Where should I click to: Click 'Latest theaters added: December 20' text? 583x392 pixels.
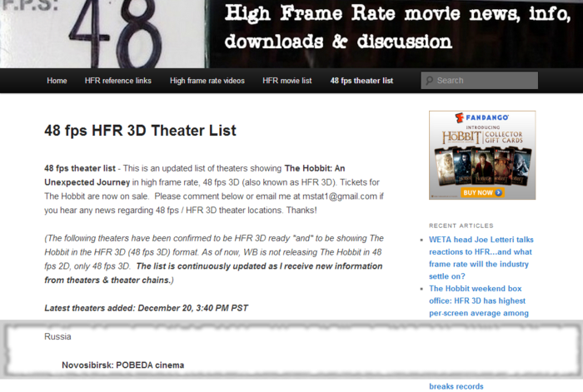coord(146,308)
